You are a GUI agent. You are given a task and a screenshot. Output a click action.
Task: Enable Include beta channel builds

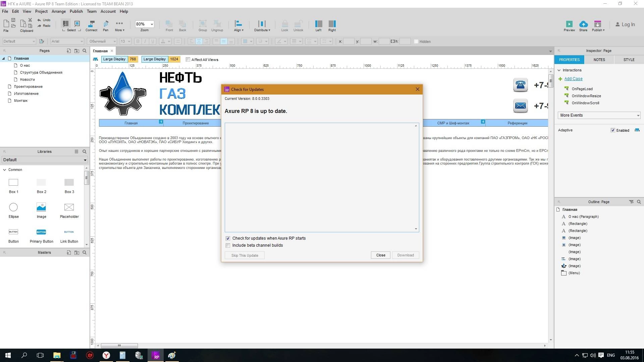228,245
